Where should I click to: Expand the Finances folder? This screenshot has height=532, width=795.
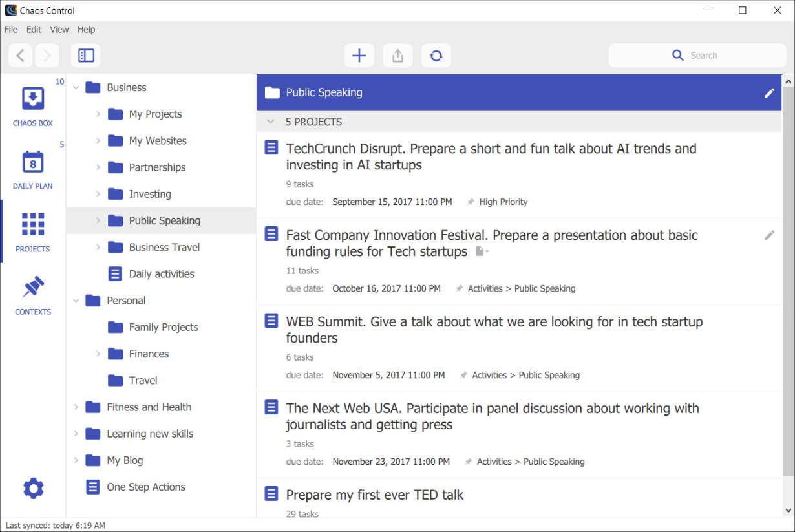[x=98, y=354]
